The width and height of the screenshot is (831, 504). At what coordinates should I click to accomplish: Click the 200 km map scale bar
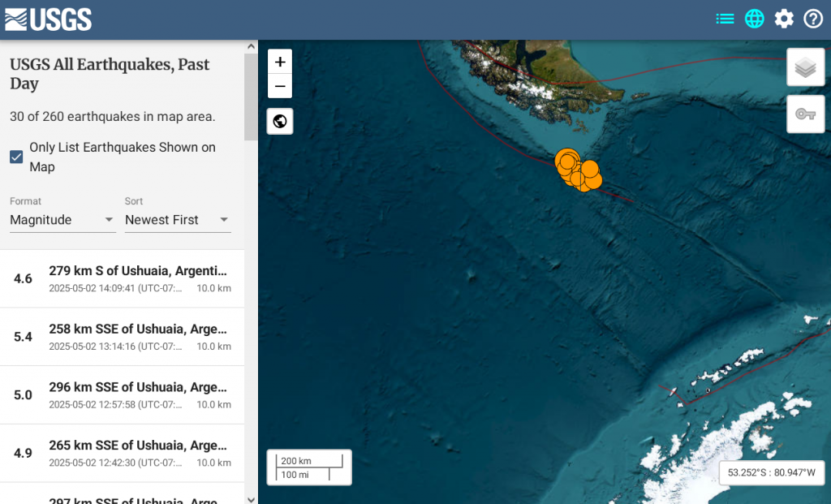pos(309,461)
